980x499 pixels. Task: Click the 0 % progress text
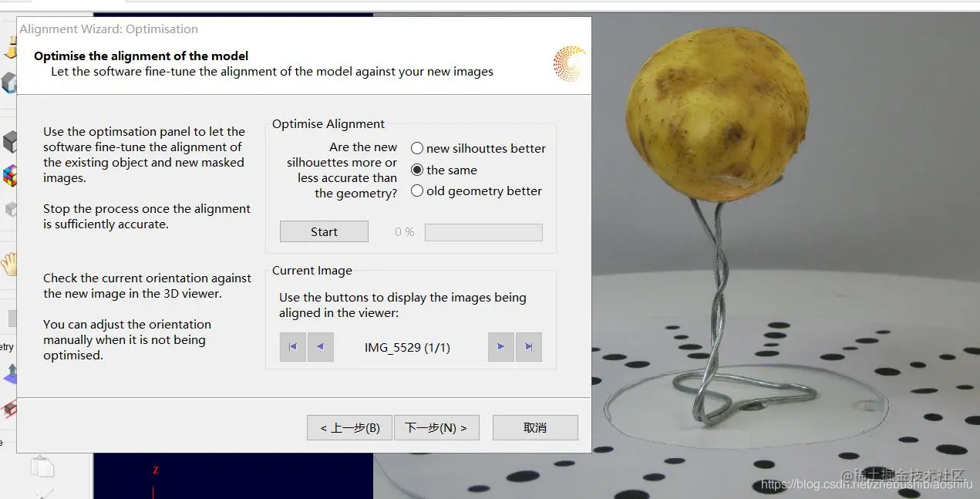coord(404,232)
